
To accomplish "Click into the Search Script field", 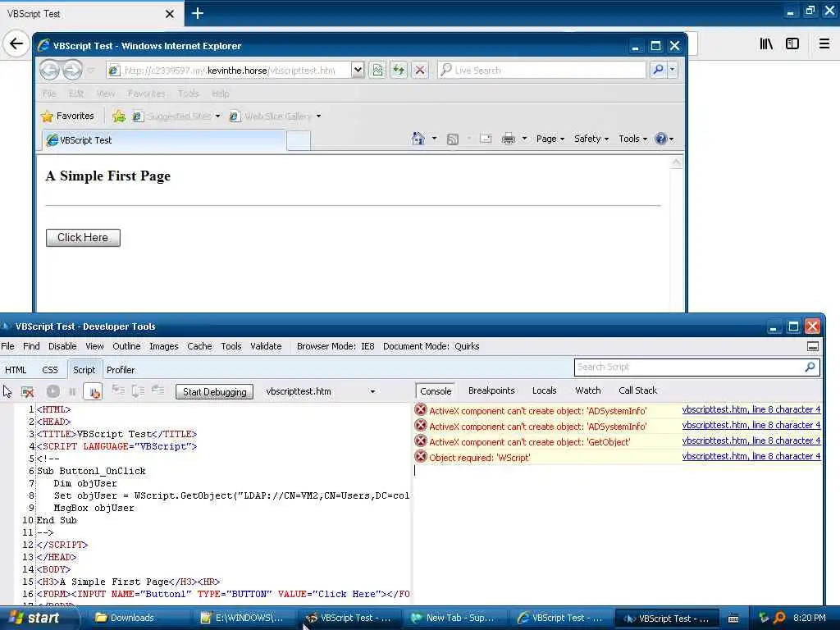I will tap(688, 367).
